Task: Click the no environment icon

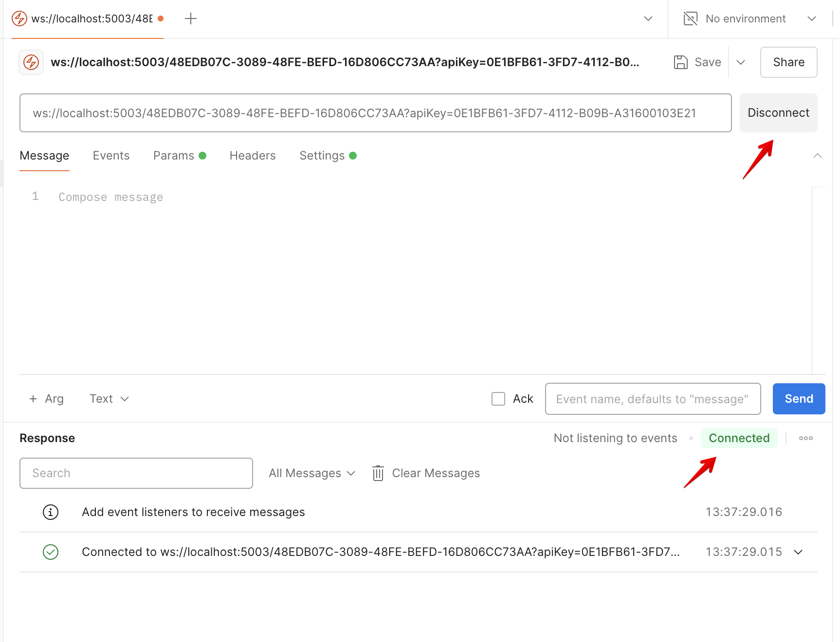Action: click(x=691, y=18)
